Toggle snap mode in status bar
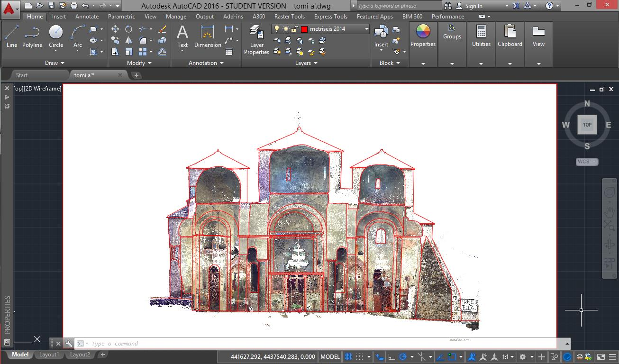 pos(360,356)
